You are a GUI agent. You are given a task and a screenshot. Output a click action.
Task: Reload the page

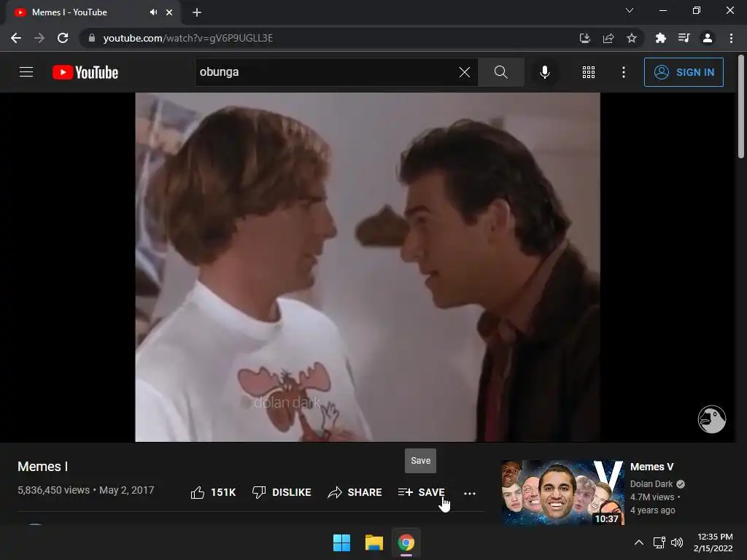(63, 38)
